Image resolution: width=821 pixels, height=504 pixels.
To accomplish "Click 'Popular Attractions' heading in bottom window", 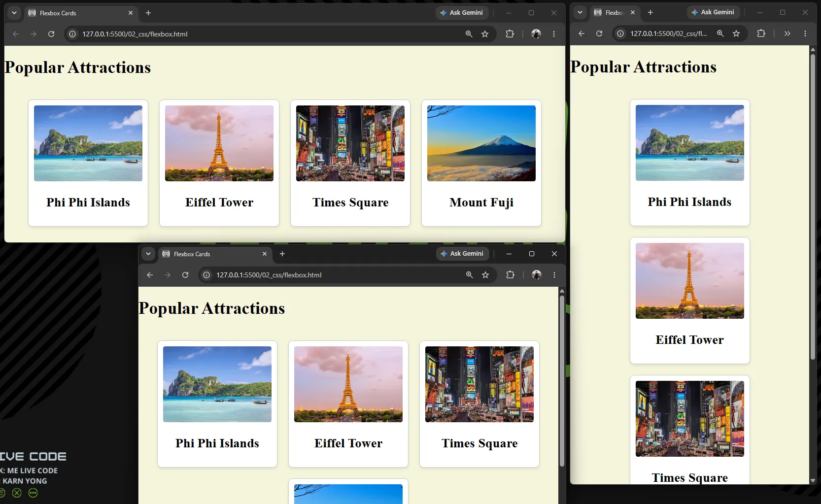I will pos(212,308).
